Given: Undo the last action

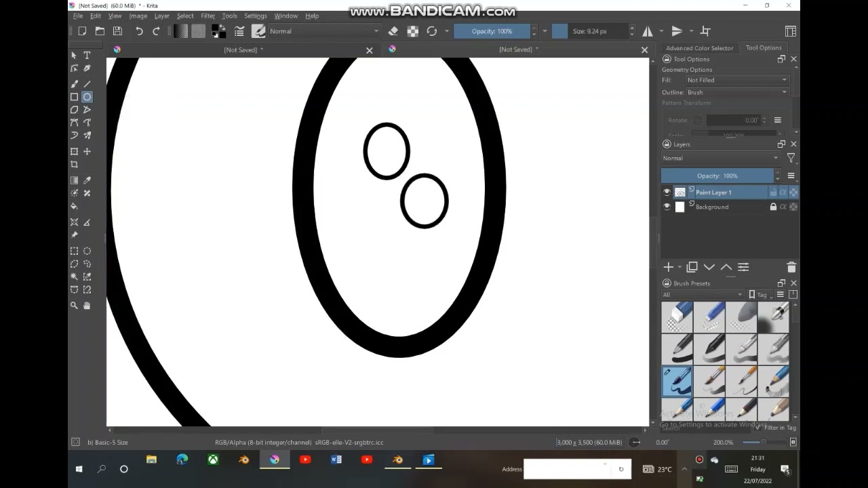Looking at the screenshot, I should [x=139, y=31].
